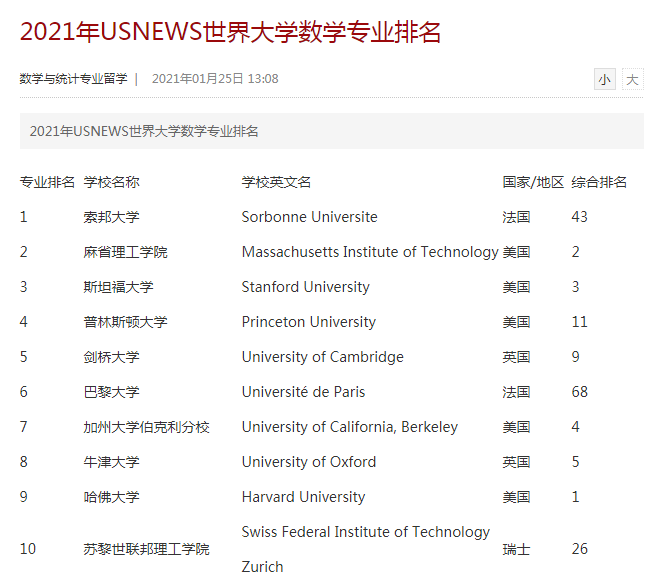Click the gray summary box heading text
657x582 pixels.
[144, 131]
